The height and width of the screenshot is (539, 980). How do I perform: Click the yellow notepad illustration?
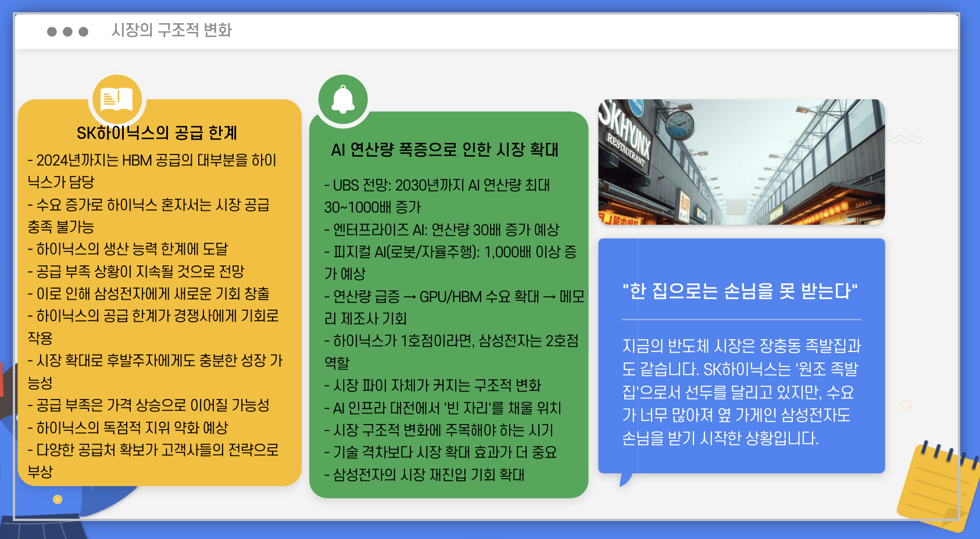939,487
